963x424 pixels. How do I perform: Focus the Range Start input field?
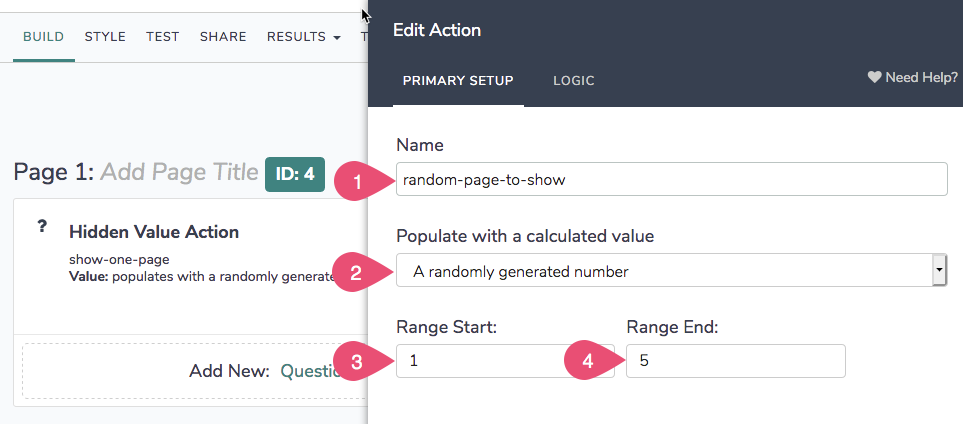[490, 361]
